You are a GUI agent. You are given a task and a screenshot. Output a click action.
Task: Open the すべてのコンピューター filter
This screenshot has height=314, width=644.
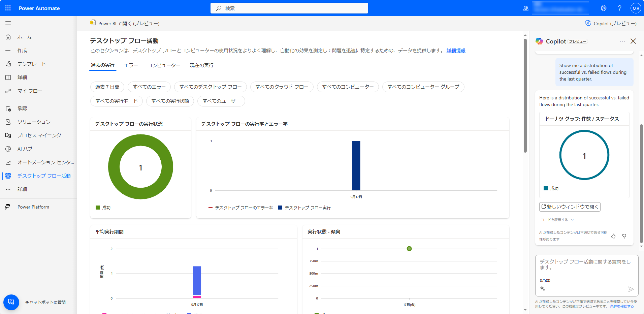348,87
